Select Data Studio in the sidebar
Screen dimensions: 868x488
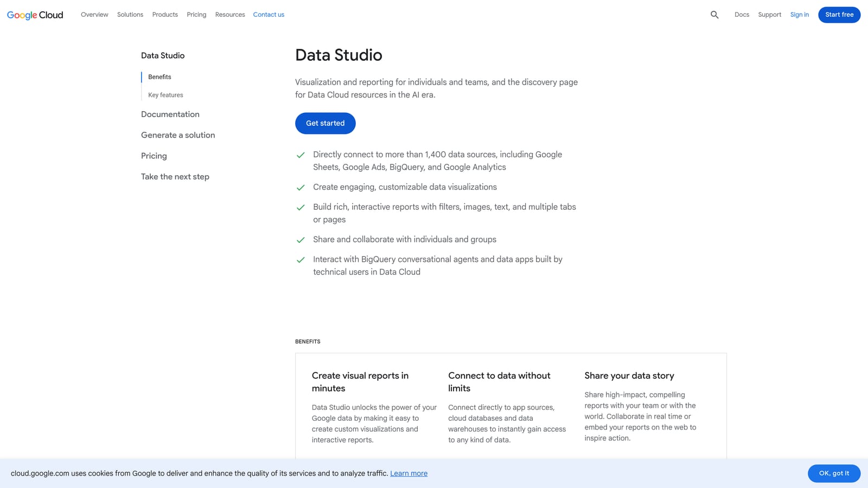pos(163,55)
